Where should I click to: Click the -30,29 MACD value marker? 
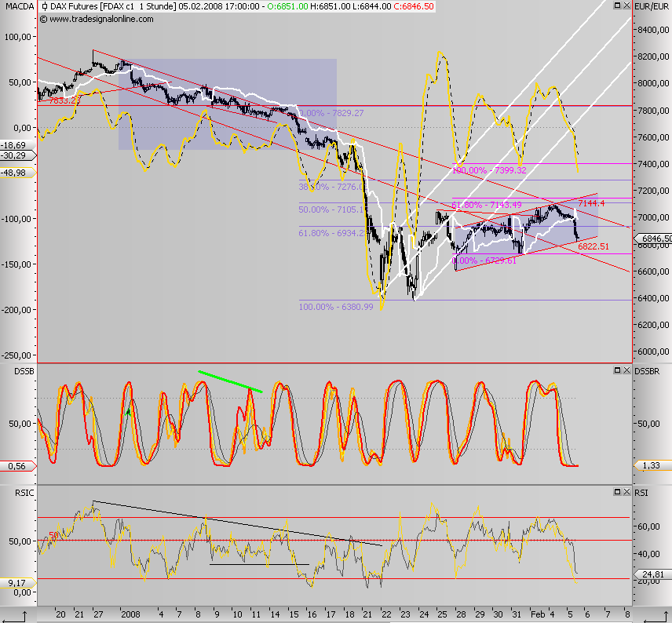click(x=17, y=155)
